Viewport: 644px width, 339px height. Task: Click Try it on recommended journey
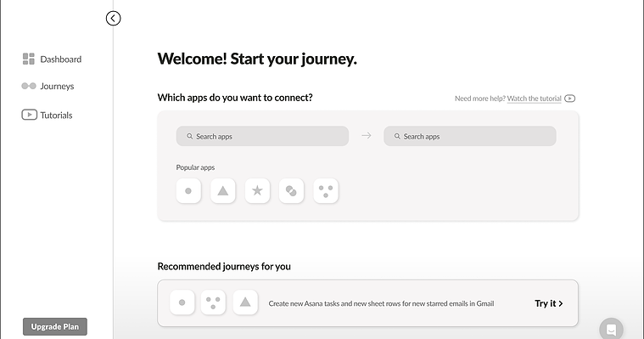click(x=549, y=303)
